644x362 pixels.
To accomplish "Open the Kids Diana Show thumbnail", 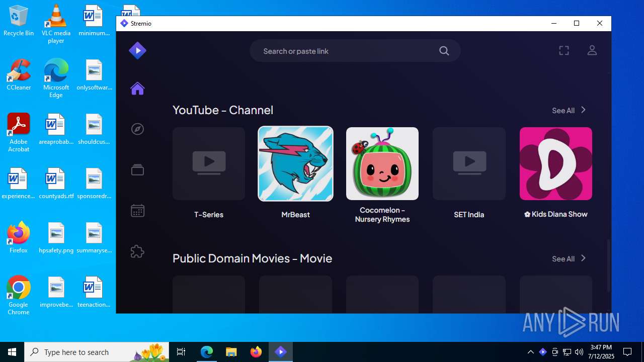I will 556,163.
